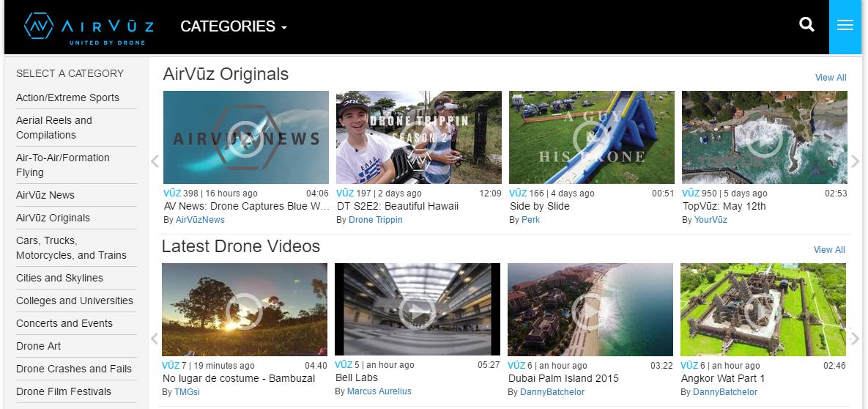Open the blue hamburger menu
This screenshot has height=409, width=868.
pos(845,26)
